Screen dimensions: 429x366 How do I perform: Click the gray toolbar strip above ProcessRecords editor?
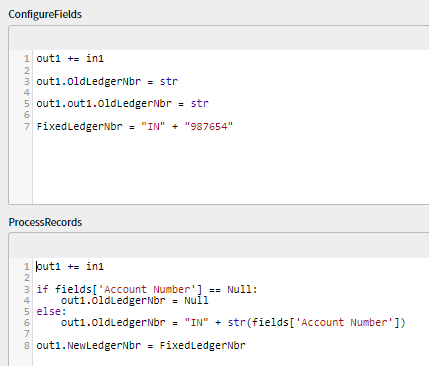click(219, 246)
